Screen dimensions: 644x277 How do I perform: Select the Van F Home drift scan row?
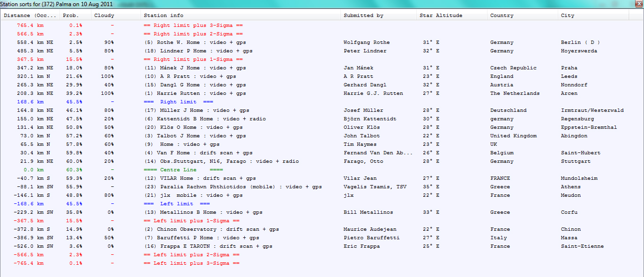[x=315, y=153]
